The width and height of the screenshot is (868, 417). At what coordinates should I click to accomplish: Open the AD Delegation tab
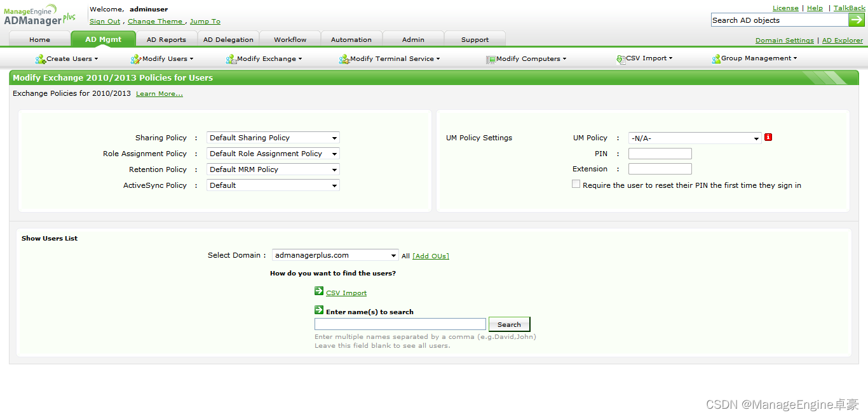[228, 39]
